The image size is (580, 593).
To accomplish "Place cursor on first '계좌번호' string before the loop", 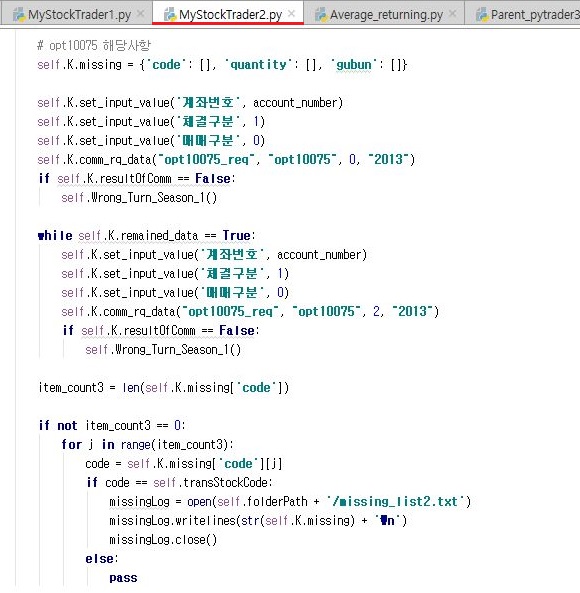I will click(x=208, y=102).
